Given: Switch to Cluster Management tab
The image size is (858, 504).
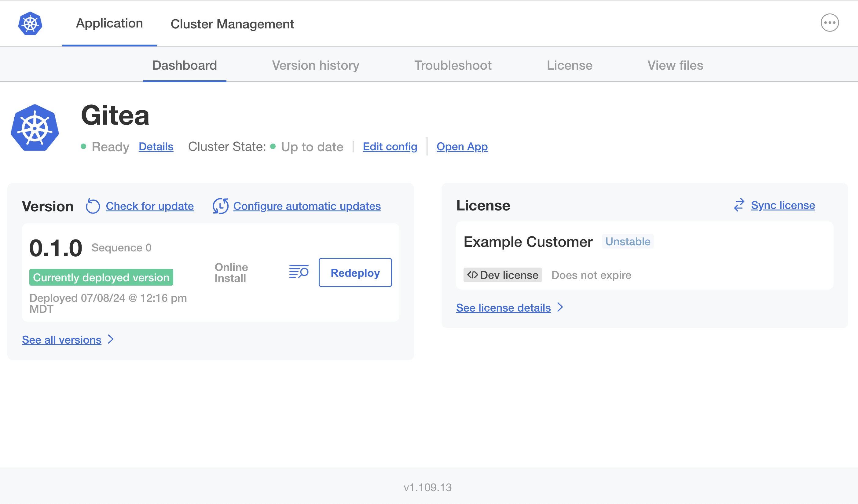Looking at the screenshot, I should coord(232,24).
